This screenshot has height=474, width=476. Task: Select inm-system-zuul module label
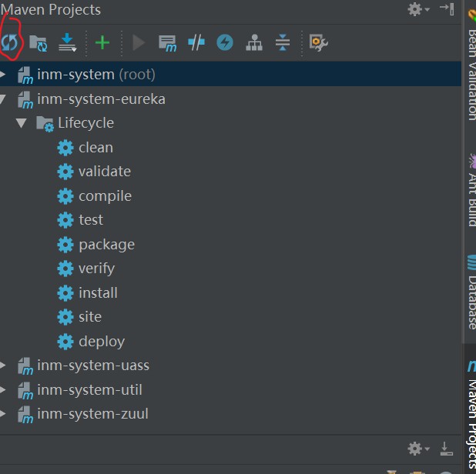[92, 414]
